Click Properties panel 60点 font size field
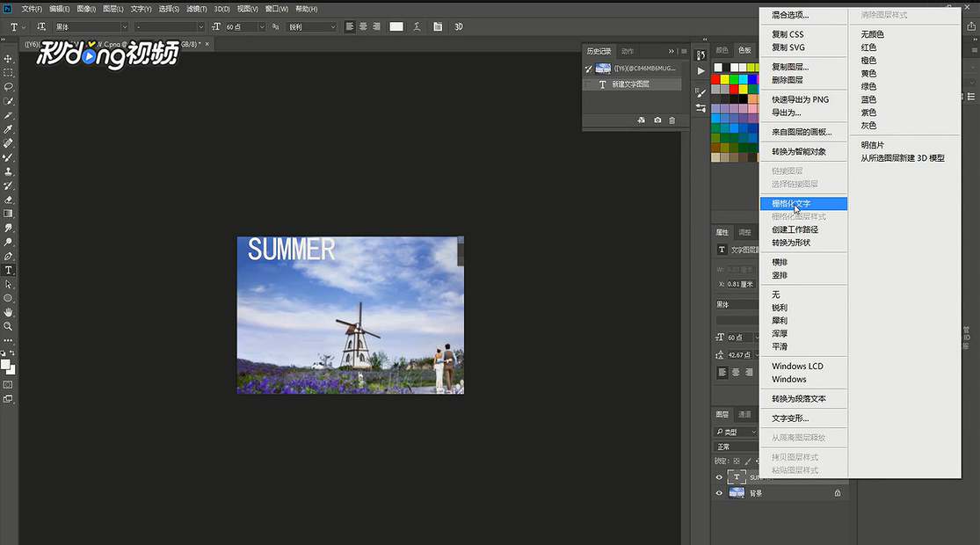The height and width of the screenshot is (545, 980). [739, 338]
